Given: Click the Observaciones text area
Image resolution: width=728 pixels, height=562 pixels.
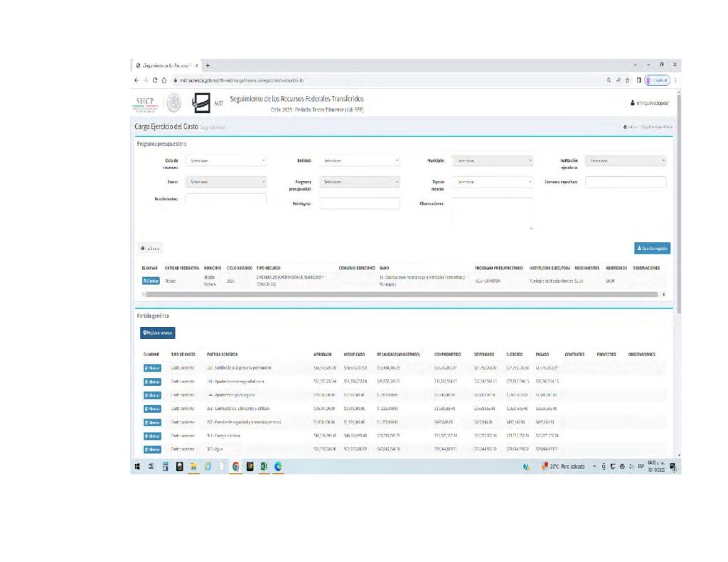Looking at the screenshot, I should (x=492, y=213).
